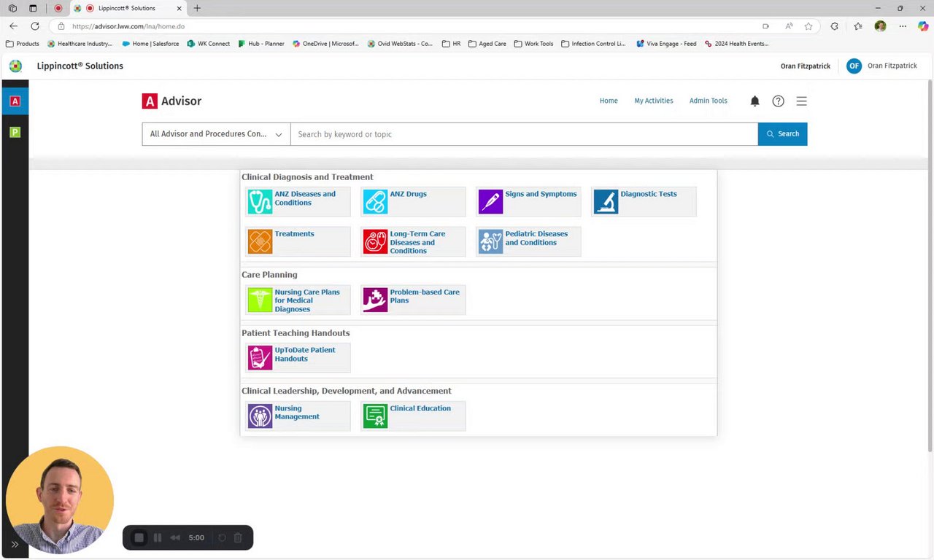Expand the recording widget side arrow
This screenshot has height=560, width=934.
click(x=15, y=544)
